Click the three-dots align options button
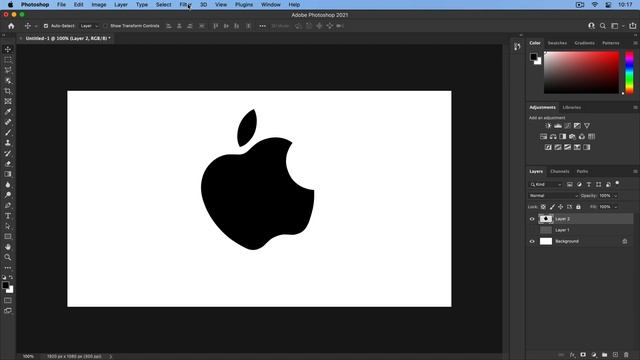Image resolution: width=640 pixels, height=360 pixels. (262, 26)
